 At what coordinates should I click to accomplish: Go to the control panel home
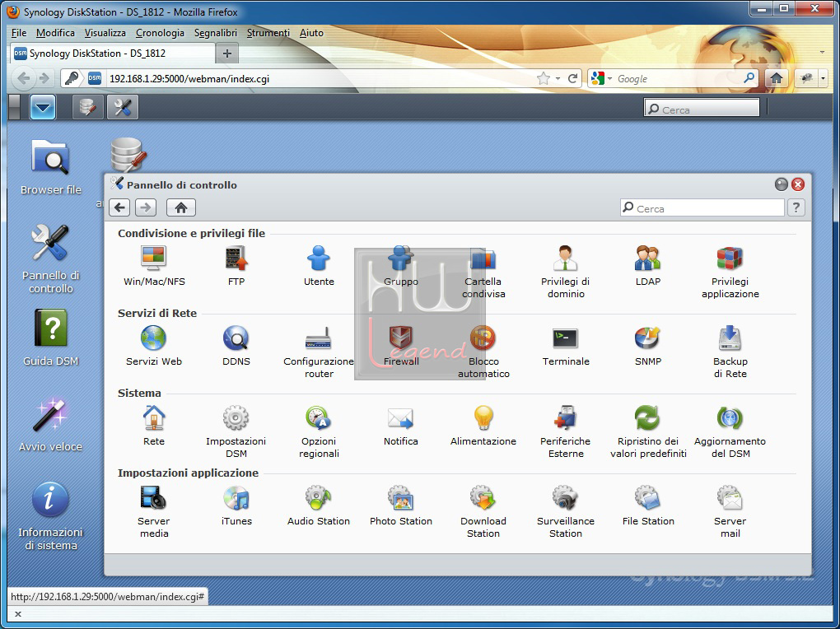pyautogui.click(x=181, y=207)
